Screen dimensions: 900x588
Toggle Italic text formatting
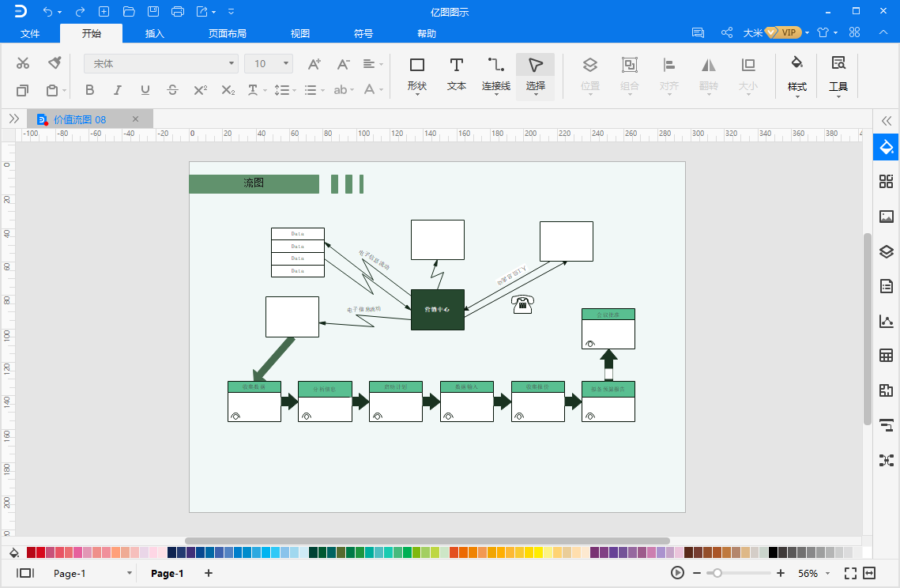tap(117, 89)
